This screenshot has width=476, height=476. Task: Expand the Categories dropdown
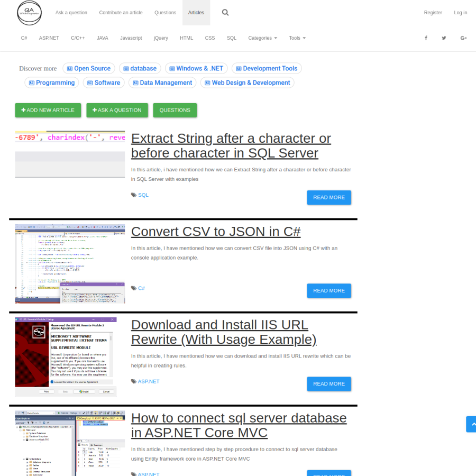click(262, 38)
